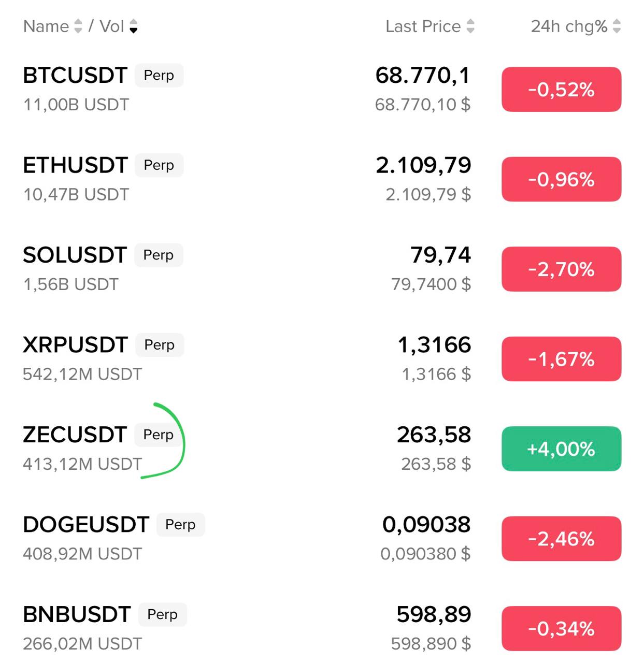Sort by Vol using sort arrows
Image resolution: width=644 pixels, height=663 pixels.
(x=134, y=26)
